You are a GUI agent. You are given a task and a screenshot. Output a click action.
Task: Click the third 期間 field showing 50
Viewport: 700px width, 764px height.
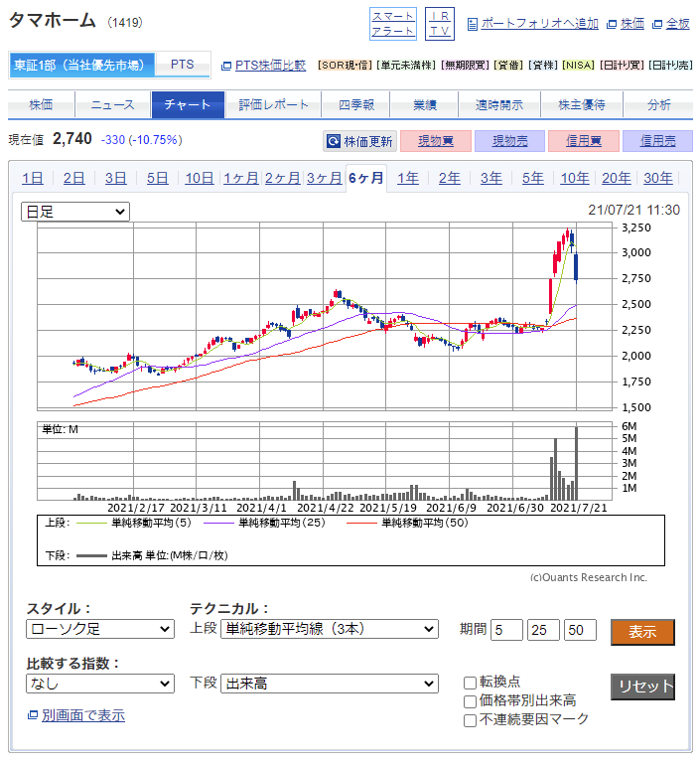580,630
